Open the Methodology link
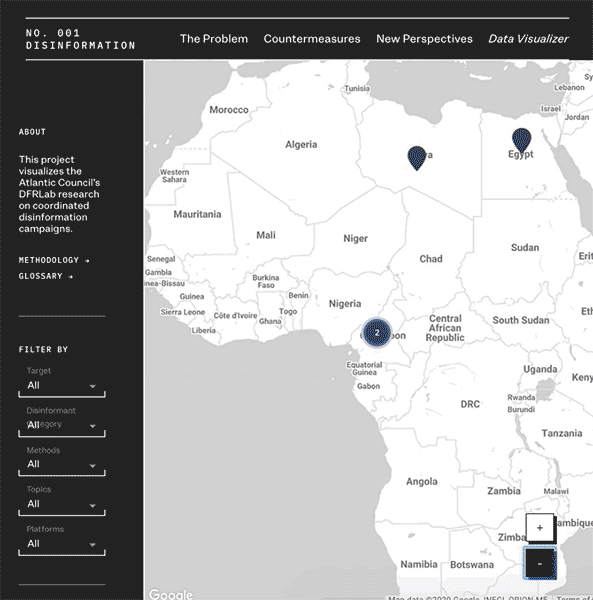 pos(54,260)
